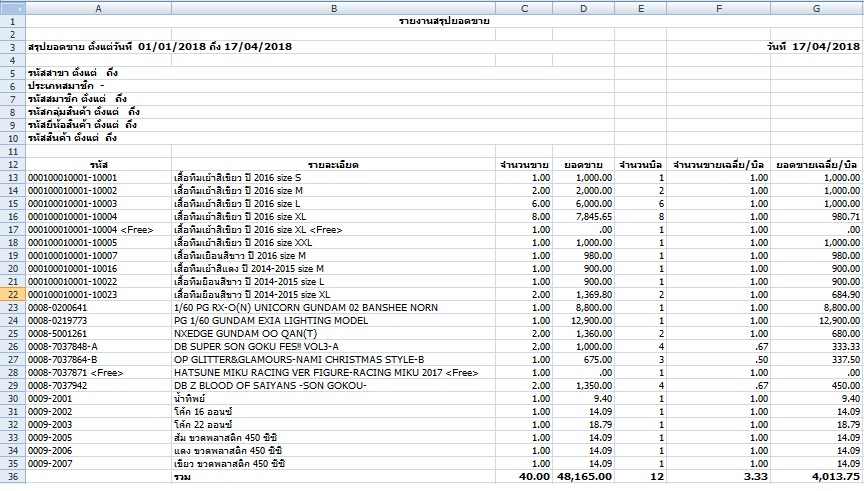Click average per bill 333.33 cell
Viewport: 864px width, 491px height.
pyautogui.click(x=817, y=347)
